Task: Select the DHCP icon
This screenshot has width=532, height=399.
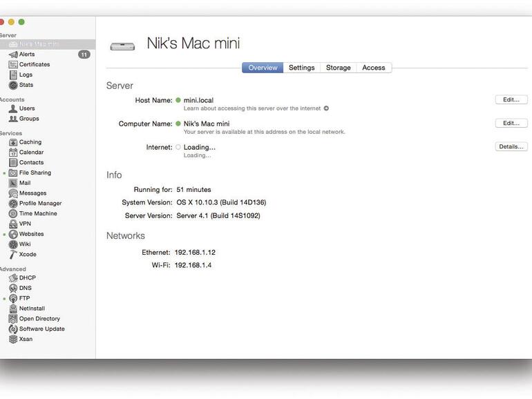Action: pos(13,278)
